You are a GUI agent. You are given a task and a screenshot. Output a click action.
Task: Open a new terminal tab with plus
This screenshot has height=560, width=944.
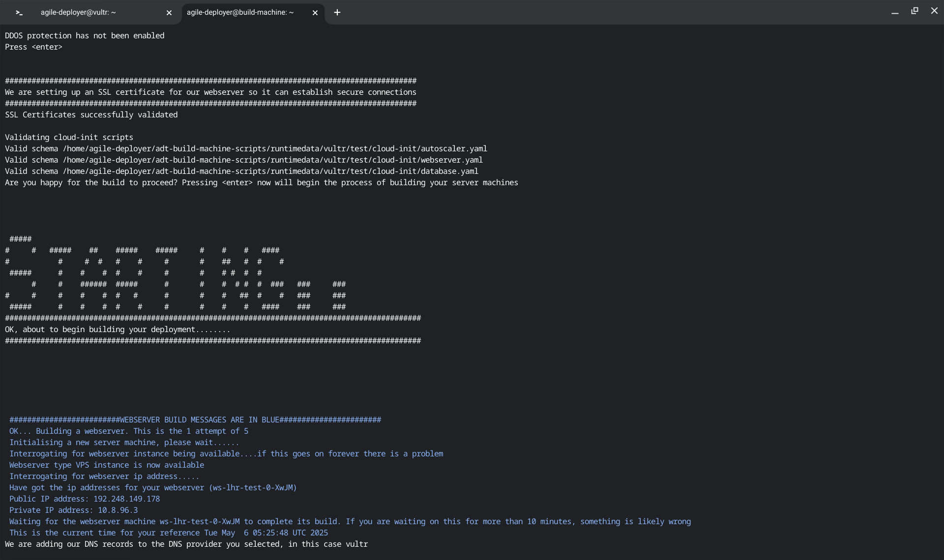click(x=337, y=13)
